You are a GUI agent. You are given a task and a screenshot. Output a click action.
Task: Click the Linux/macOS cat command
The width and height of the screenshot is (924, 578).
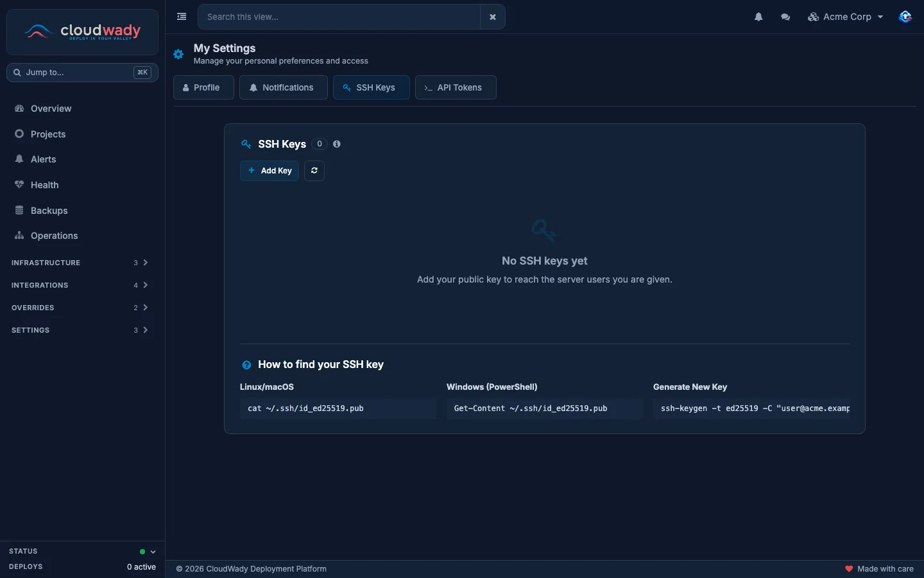[338, 408]
